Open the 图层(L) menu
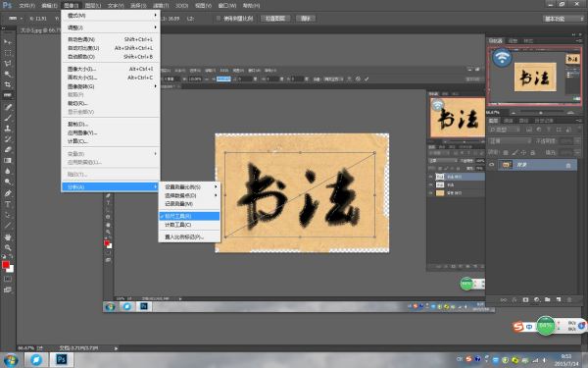 (x=93, y=6)
